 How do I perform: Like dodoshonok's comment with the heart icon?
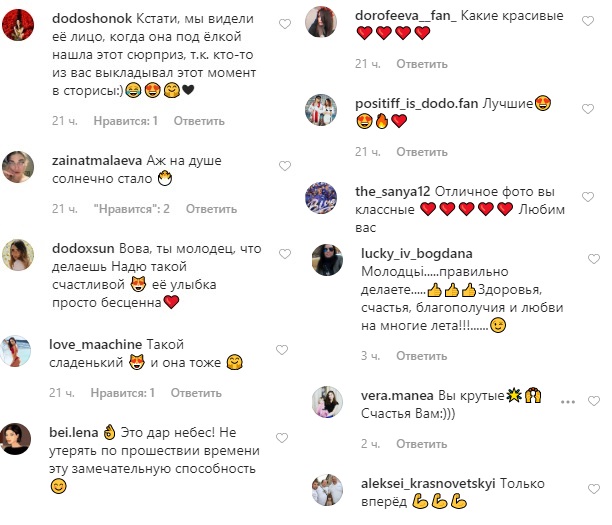click(x=285, y=24)
